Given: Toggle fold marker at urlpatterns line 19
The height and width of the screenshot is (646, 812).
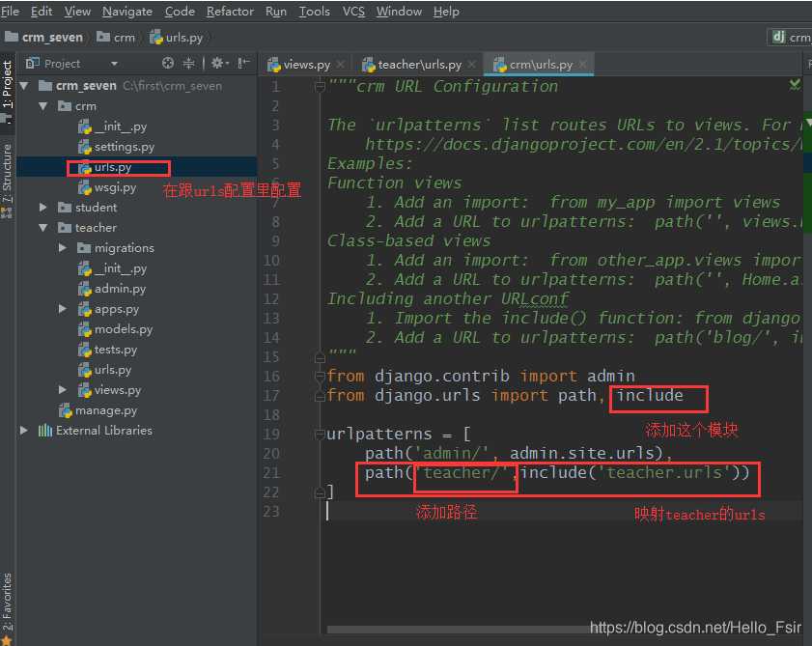Looking at the screenshot, I should point(320,435).
